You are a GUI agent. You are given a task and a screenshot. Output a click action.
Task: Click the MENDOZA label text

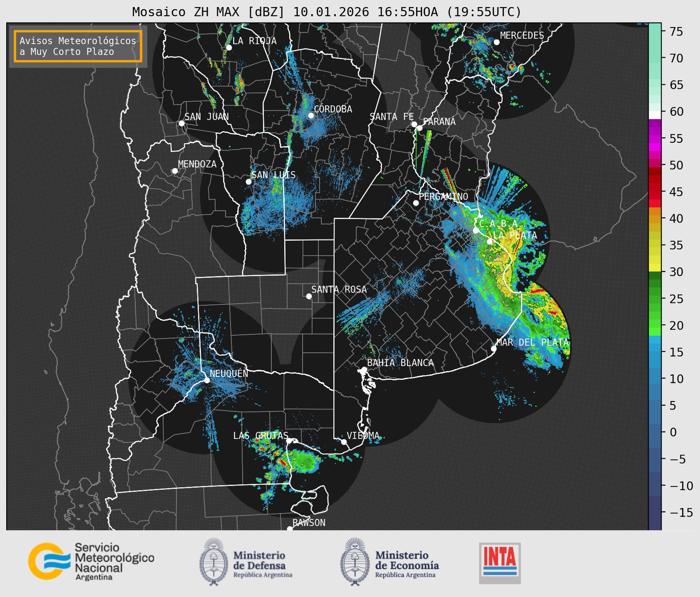point(197,164)
